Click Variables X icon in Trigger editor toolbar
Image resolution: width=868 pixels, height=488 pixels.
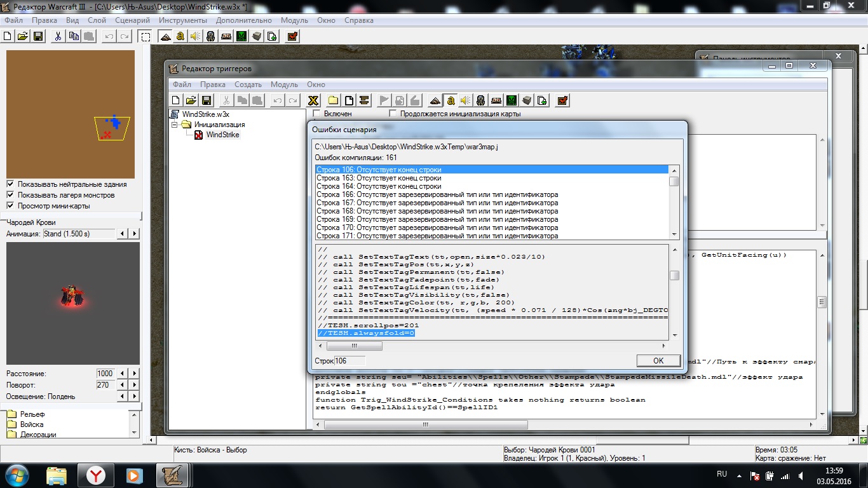[x=313, y=100]
